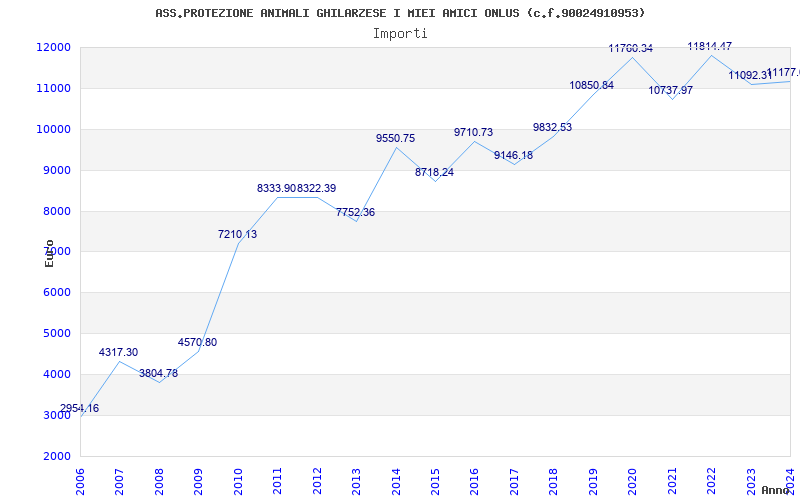Image resolution: width=800 pixels, height=500 pixels.
Task: Click the x-axis year 2008
Action: click(159, 481)
